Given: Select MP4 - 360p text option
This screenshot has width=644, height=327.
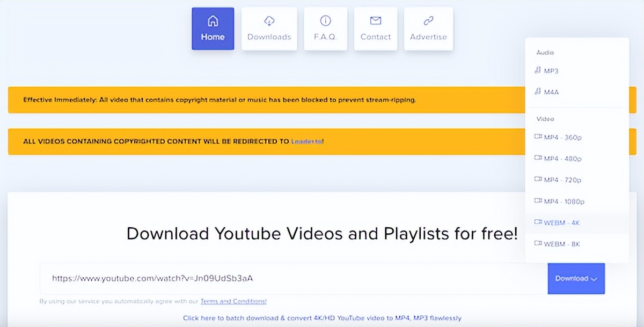Looking at the screenshot, I should click(563, 137).
